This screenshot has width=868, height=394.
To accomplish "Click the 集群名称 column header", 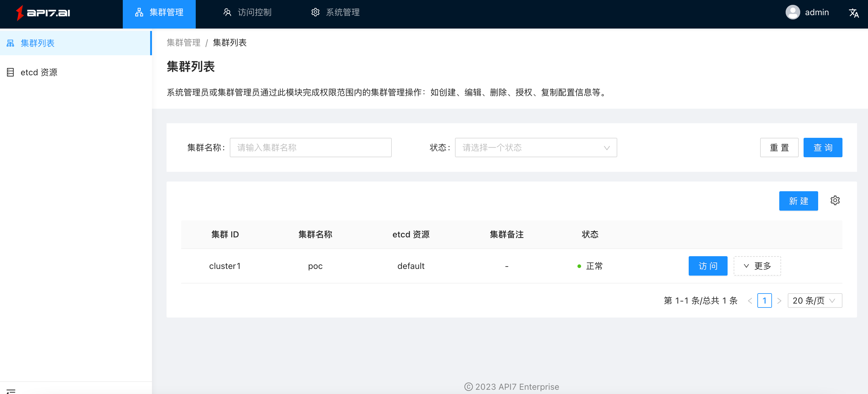I will pos(315,234).
